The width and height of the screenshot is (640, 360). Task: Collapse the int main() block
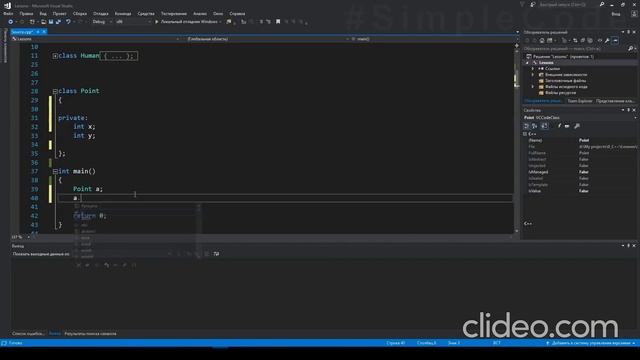(x=55, y=171)
